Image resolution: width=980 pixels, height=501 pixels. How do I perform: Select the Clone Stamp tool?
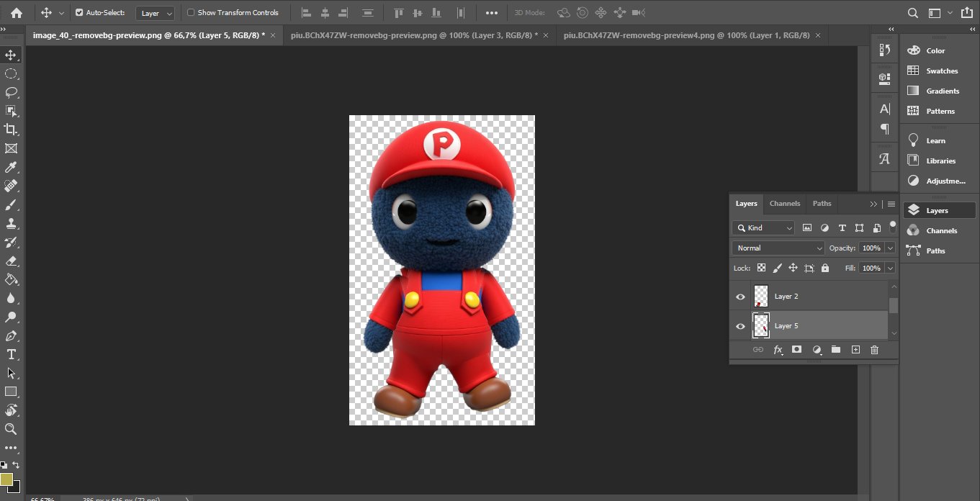11,223
